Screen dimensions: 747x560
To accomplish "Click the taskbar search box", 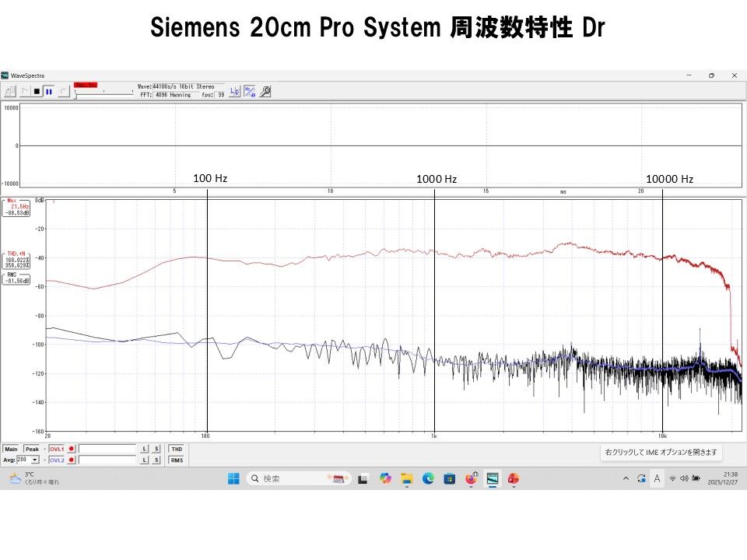I will [299, 478].
